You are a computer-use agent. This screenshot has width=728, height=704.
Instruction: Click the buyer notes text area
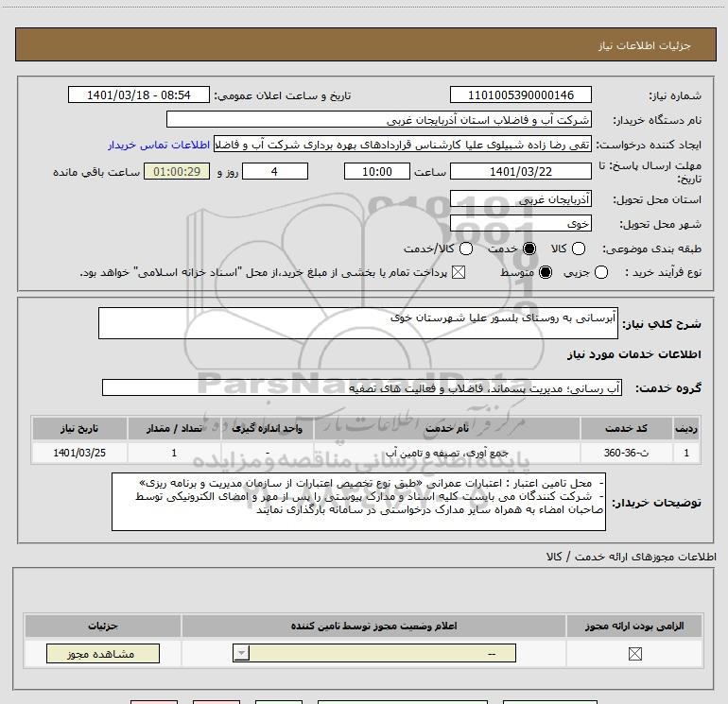358,502
